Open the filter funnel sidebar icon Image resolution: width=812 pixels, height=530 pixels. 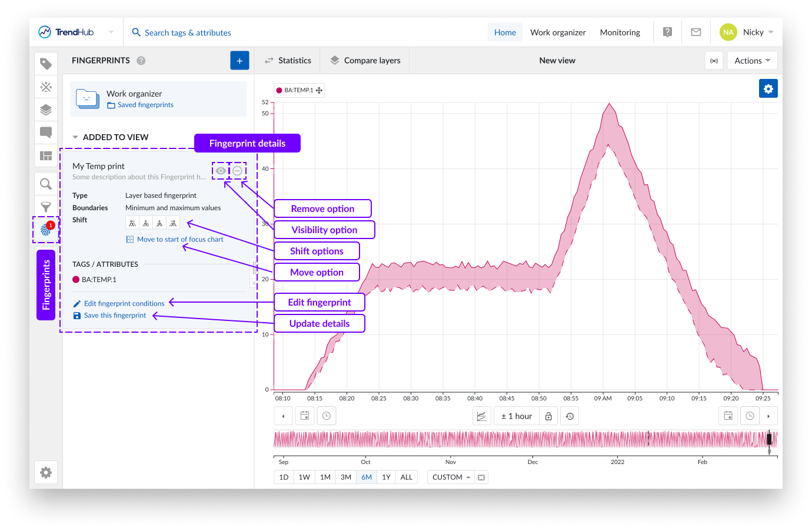coord(46,207)
